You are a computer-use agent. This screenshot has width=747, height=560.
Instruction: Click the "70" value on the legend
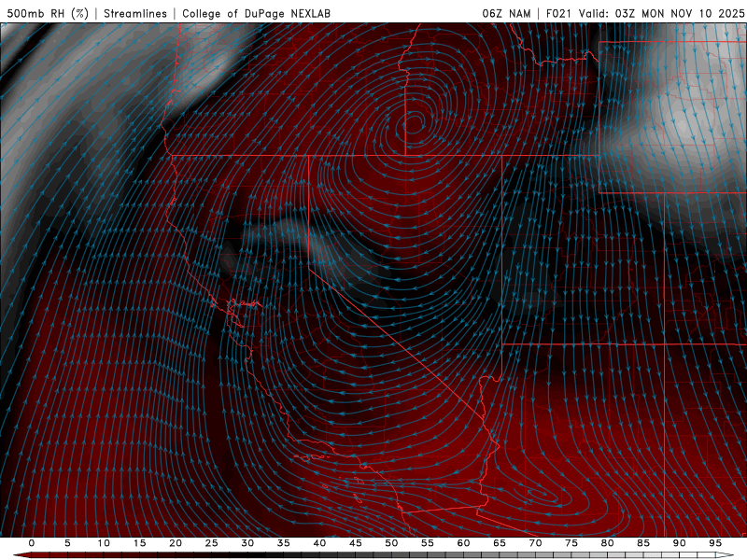[535, 543]
